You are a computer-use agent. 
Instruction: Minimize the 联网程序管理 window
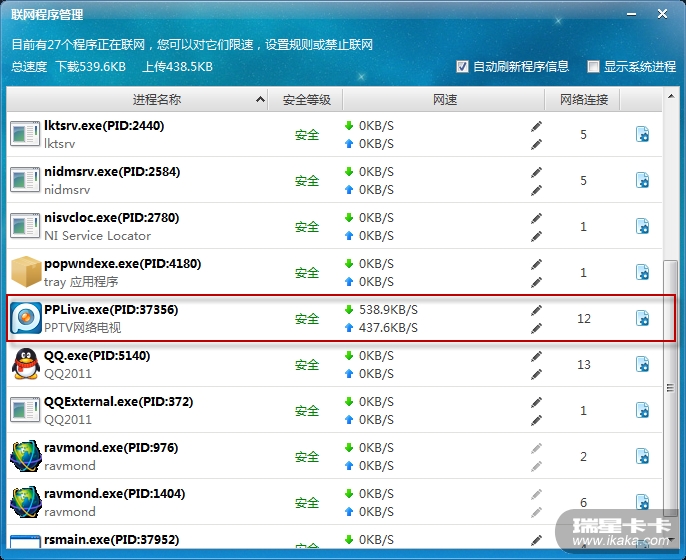(631, 14)
